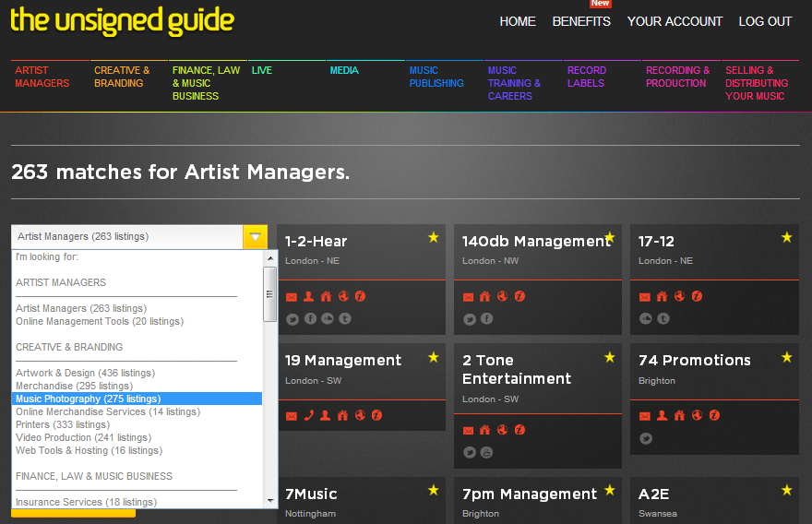Open 1-2-Hear's Twitter icon
The height and width of the screenshot is (524, 812).
(x=293, y=319)
